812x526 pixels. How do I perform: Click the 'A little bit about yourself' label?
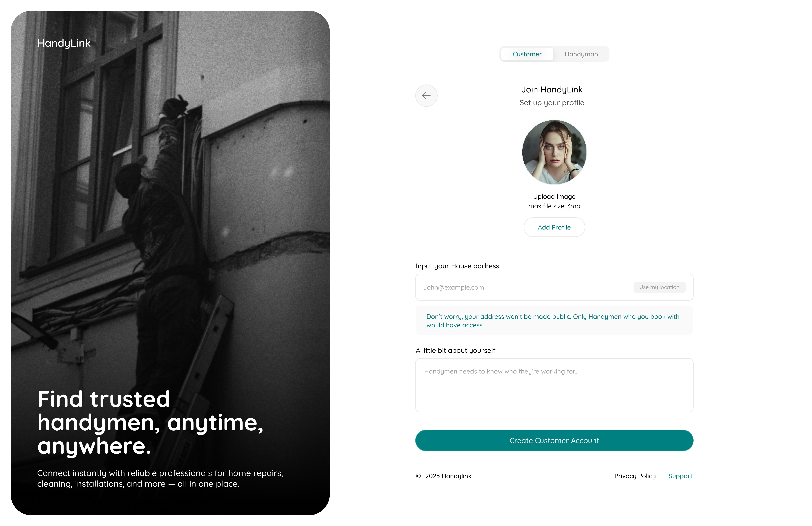click(x=455, y=350)
